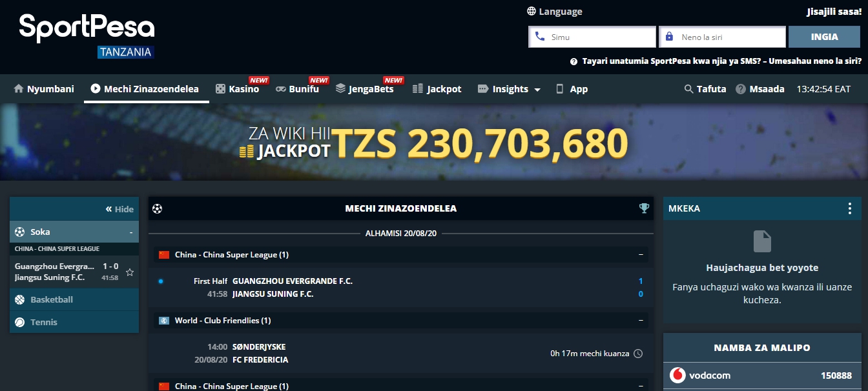Collapse the Soka sport section
The width and height of the screenshot is (868, 391).
click(74, 232)
